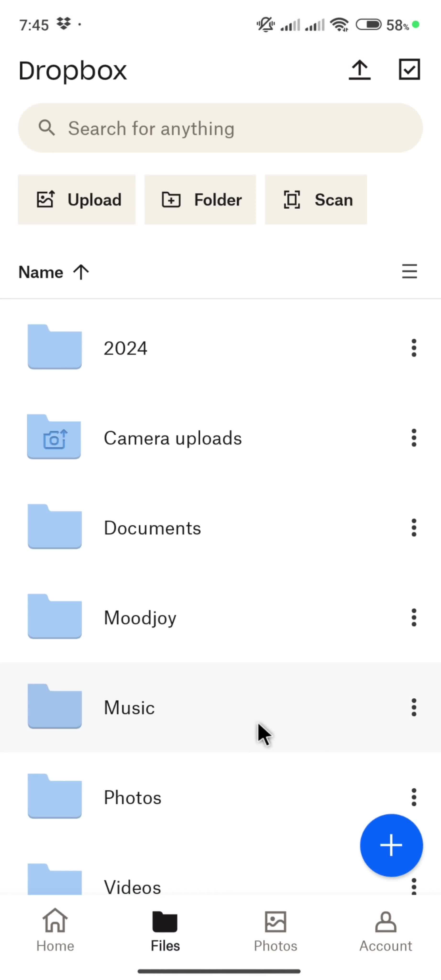Tap the image upload icon in Upload button
The width and height of the screenshot is (441, 980).
[46, 199]
